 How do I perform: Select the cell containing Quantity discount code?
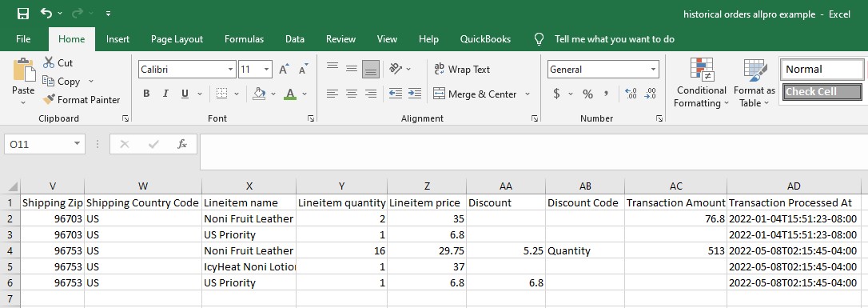pos(585,251)
